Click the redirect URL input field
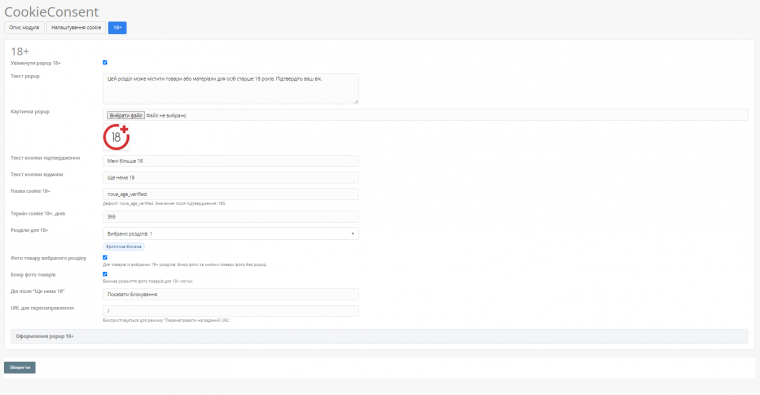The image size is (760, 395). 231,311
